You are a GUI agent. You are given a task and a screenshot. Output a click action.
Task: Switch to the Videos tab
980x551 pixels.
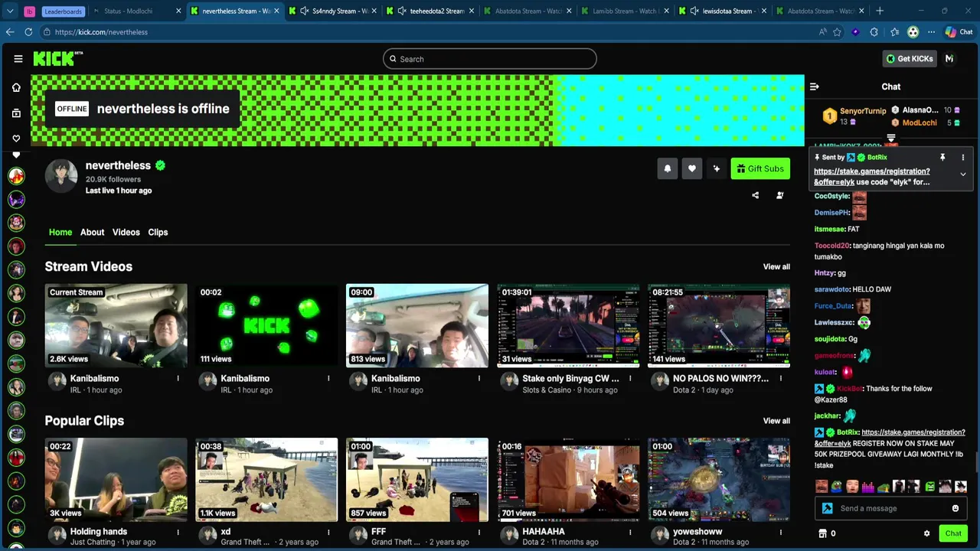(126, 233)
